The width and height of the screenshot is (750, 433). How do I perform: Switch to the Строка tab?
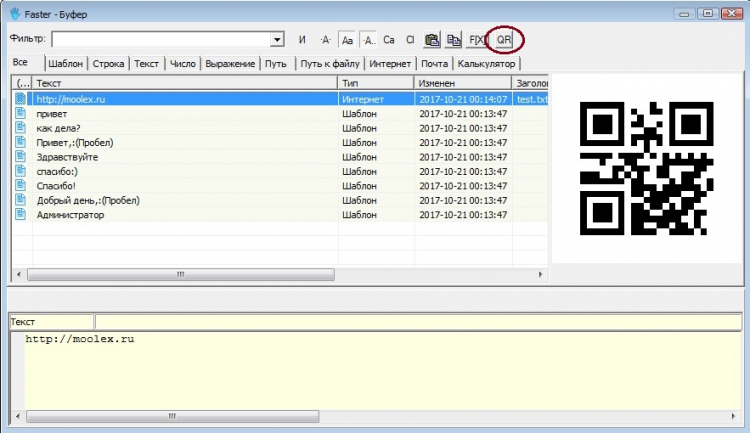pos(108,64)
